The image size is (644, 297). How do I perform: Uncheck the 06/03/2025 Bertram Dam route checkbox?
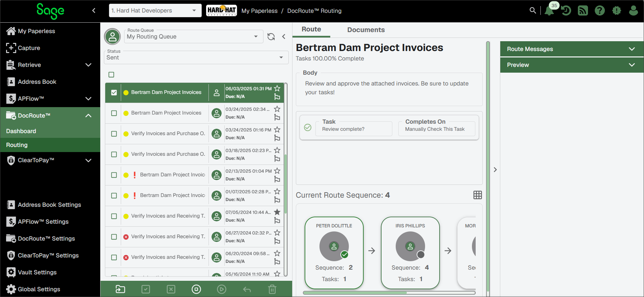click(x=114, y=93)
